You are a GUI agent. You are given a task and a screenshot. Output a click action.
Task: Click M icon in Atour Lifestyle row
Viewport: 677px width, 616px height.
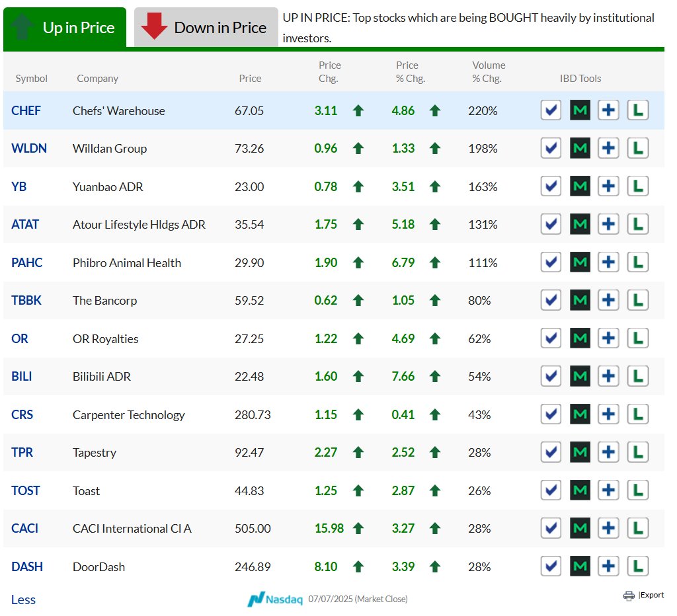point(579,225)
